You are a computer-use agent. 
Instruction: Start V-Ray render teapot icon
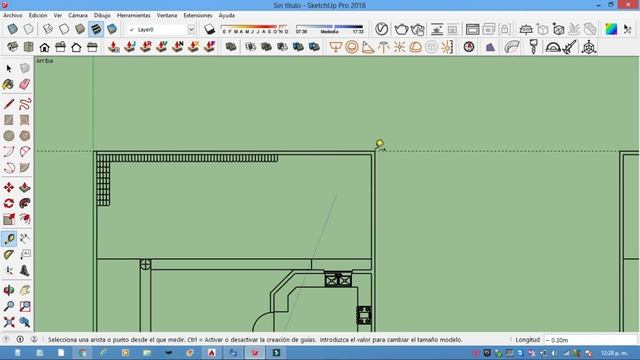pos(402,29)
